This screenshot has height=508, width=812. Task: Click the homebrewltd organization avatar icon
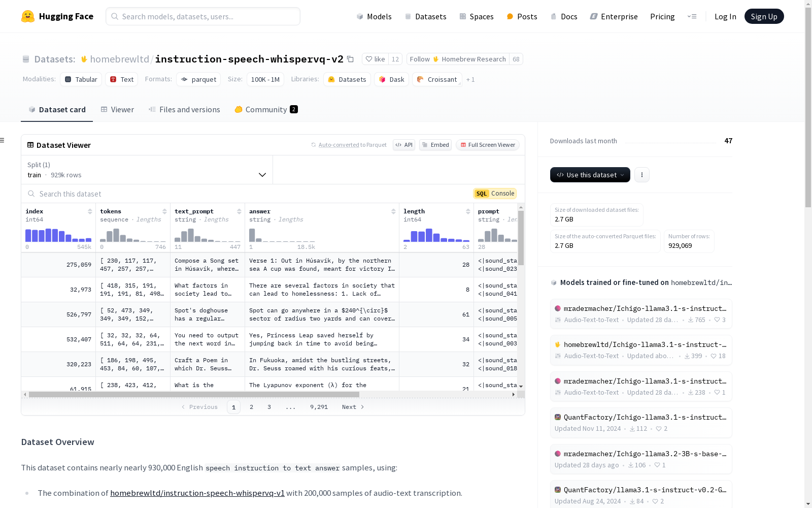tap(84, 59)
